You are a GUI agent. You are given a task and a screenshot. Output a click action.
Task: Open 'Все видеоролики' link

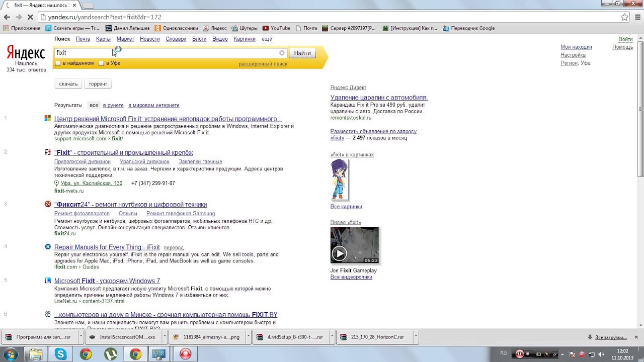coord(351,277)
